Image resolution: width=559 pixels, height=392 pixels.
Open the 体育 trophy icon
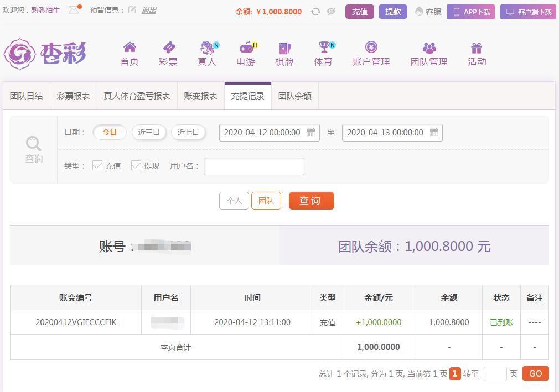[324, 46]
